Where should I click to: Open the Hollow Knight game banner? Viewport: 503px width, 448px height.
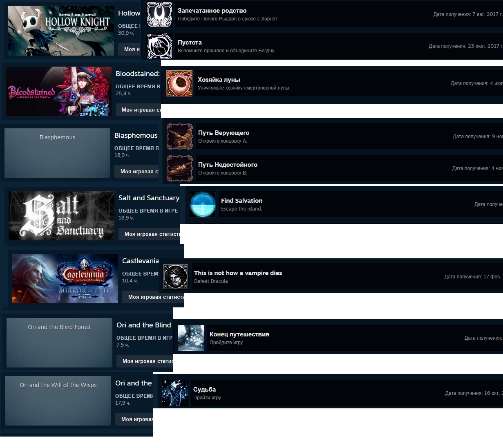(61, 31)
